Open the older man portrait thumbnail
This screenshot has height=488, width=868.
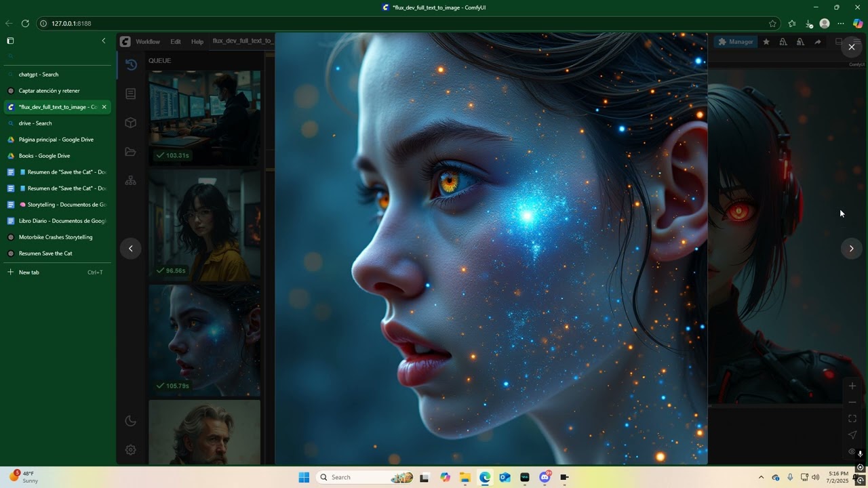tap(204, 432)
